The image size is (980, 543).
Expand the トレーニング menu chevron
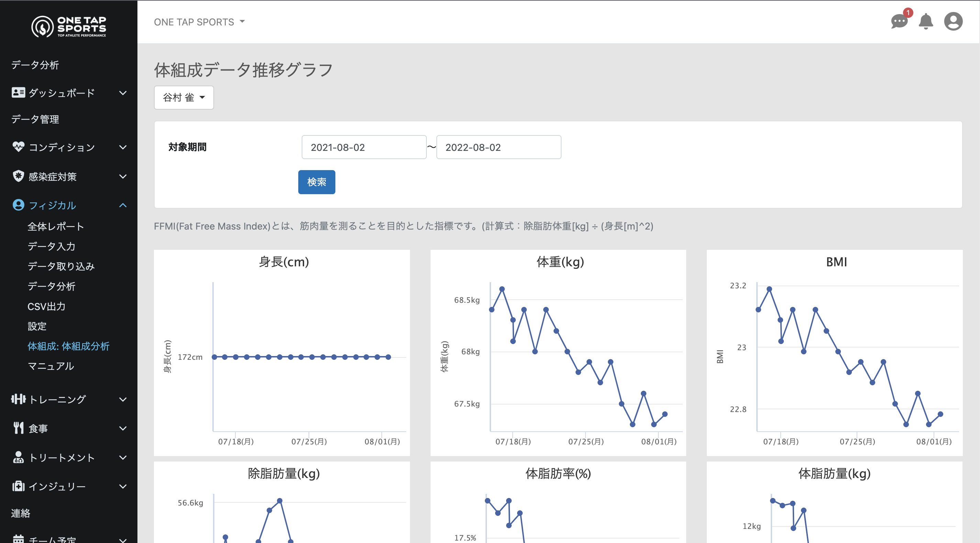click(123, 400)
